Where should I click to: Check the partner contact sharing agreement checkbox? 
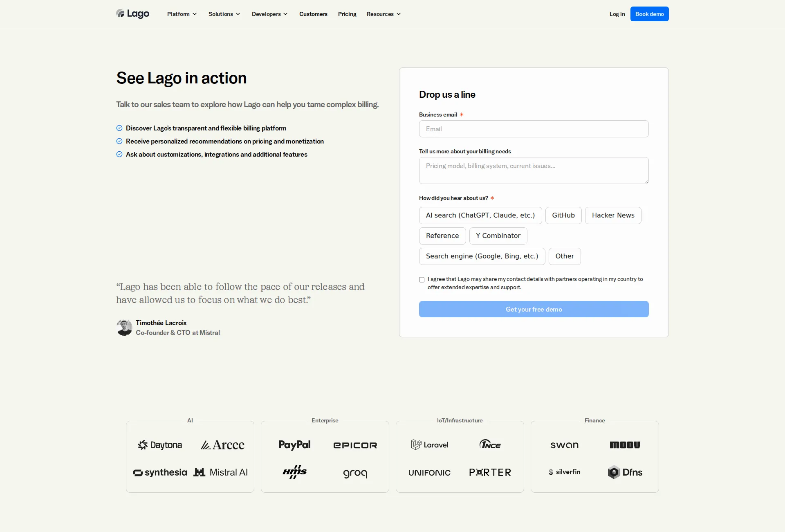point(422,280)
